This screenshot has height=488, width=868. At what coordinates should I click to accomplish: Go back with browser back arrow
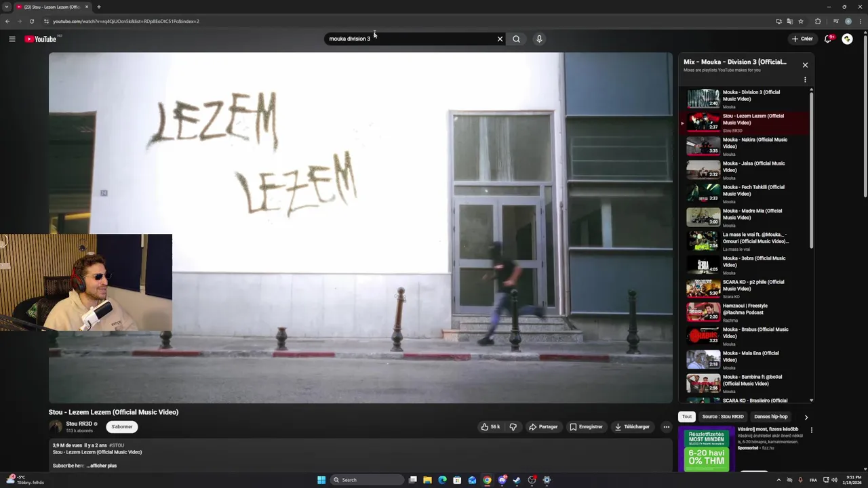click(x=7, y=21)
